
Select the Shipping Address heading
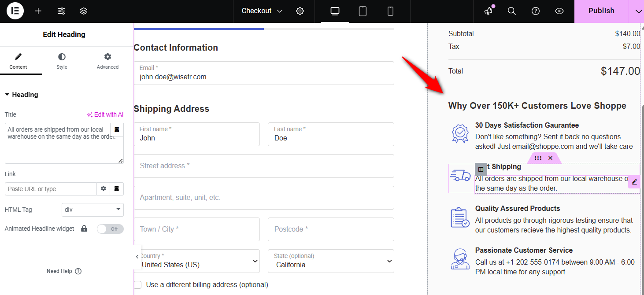[x=171, y=109]
